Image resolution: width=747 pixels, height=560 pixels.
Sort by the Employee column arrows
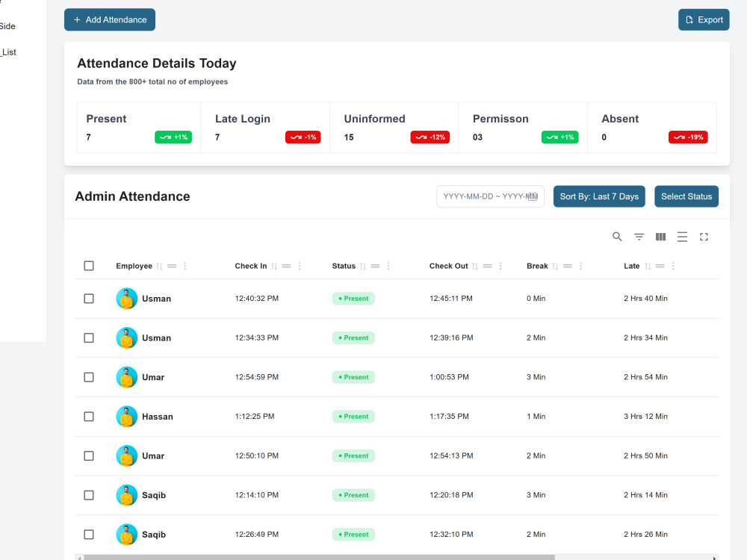[x=160, y=267]
